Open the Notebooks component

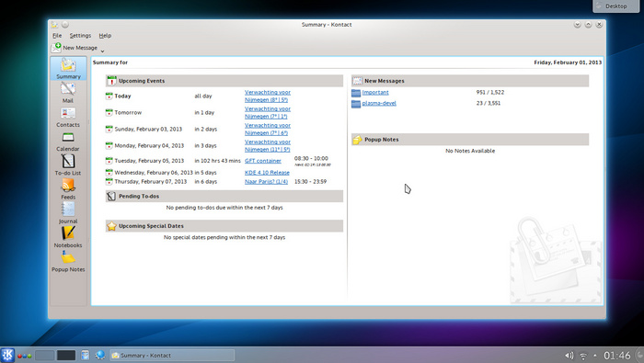[68, 237]
